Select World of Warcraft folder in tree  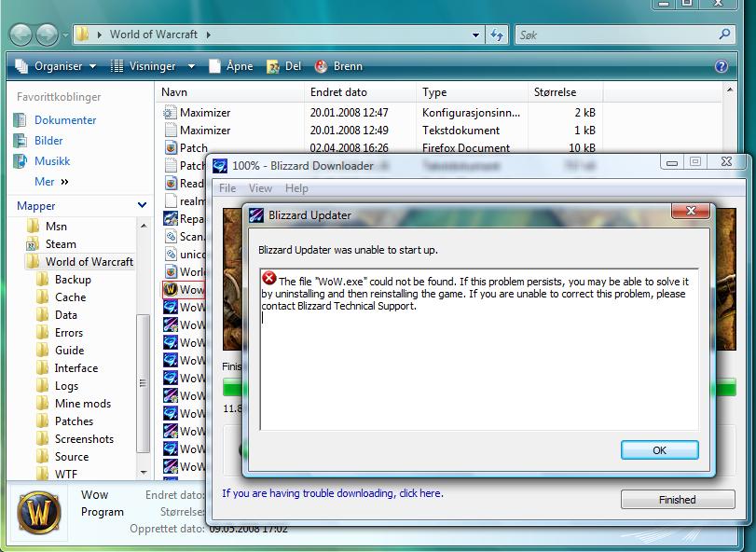[89, 262]
